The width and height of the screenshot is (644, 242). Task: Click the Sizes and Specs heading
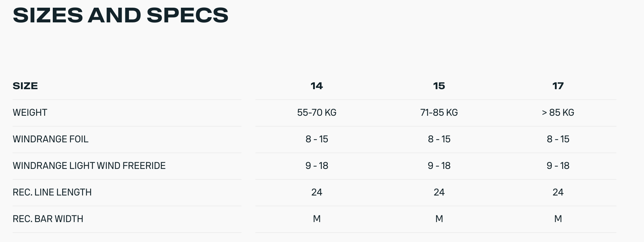(x=121, y=15)
